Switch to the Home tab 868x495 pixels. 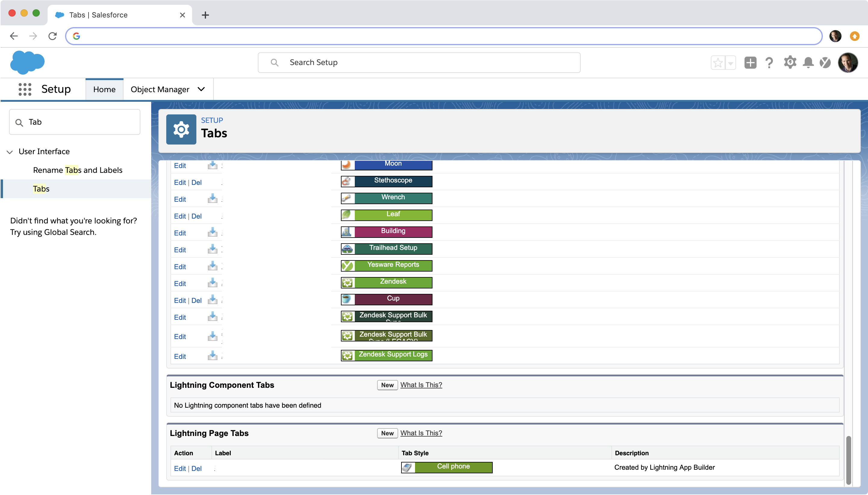click(x=105, y=89)
